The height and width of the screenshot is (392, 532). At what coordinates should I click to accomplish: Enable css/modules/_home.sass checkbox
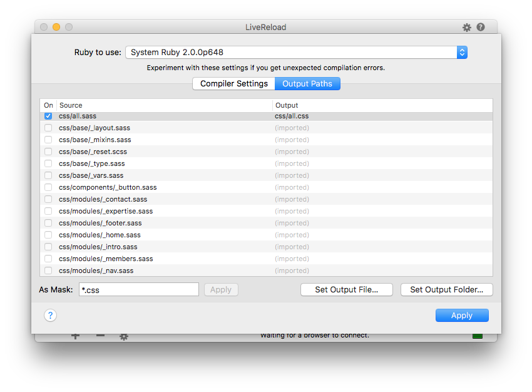point(48,235)
